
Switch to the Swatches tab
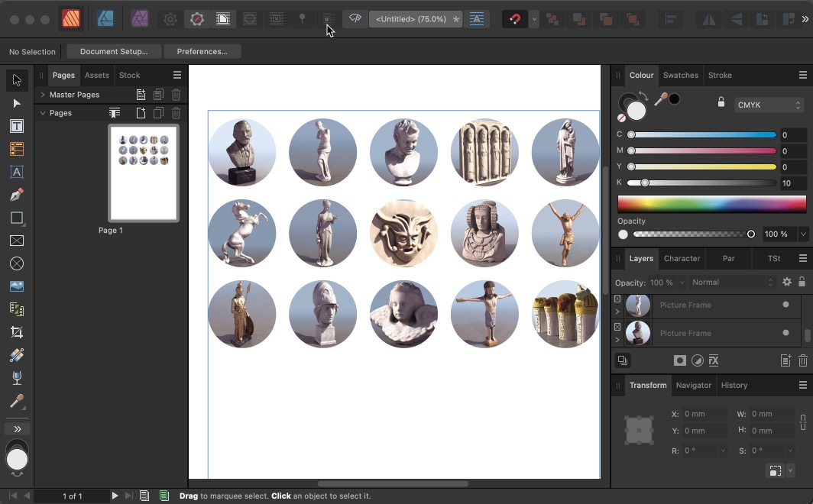[680, 75]
